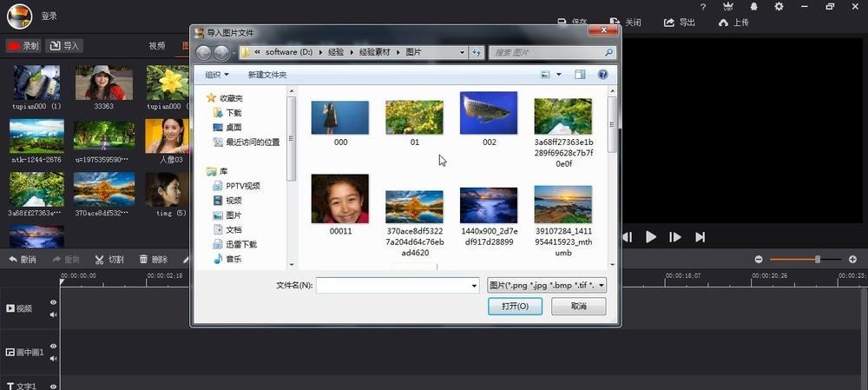Toggle visibility eye on 视频 track
This screenshot has width=868, height=390.
pos(53,302)
